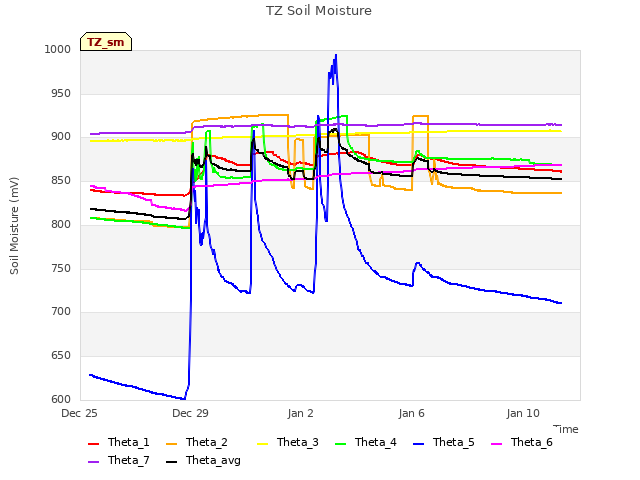Viewport: 640px width, 480px height.
Task: Click the black Theta_avg legend color marker
Action: click(x=171, y=462)
